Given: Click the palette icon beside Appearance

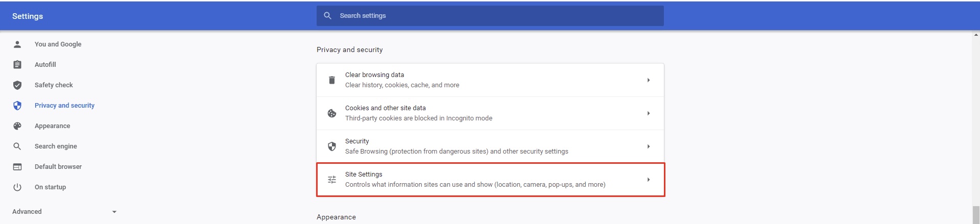Looking at the screenshot, I should tap(17, 126).
